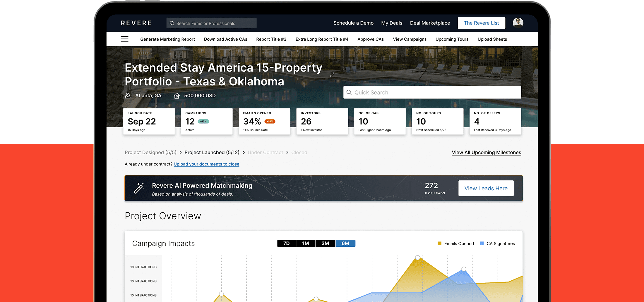Open Deal Marketplace
Viewport: 644px width, 302px height.
[430, 23]
